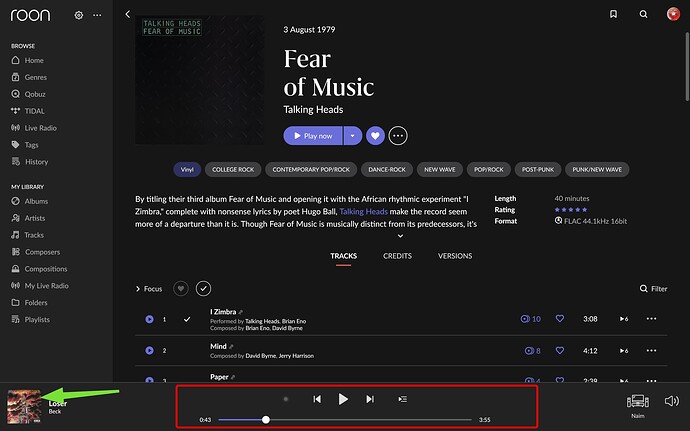Viewport: 690px width, 431px height.
Task: Open the I Zimbra play count 10
Action: (x=531, y=319)
